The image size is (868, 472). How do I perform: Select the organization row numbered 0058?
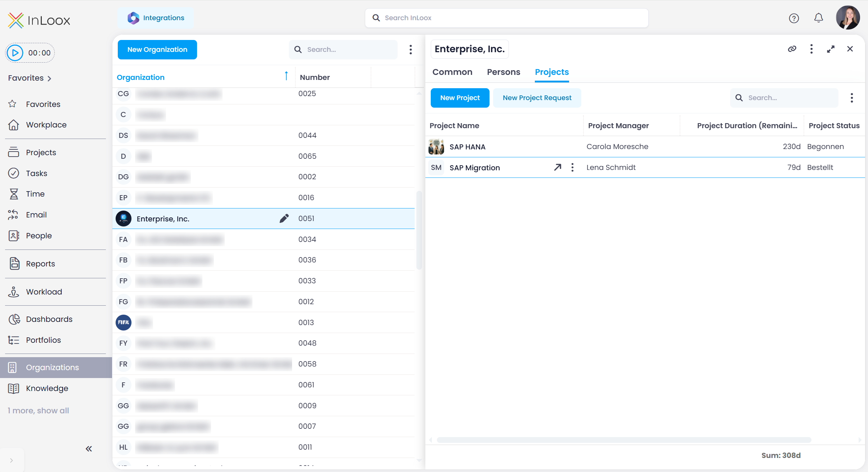263,364
